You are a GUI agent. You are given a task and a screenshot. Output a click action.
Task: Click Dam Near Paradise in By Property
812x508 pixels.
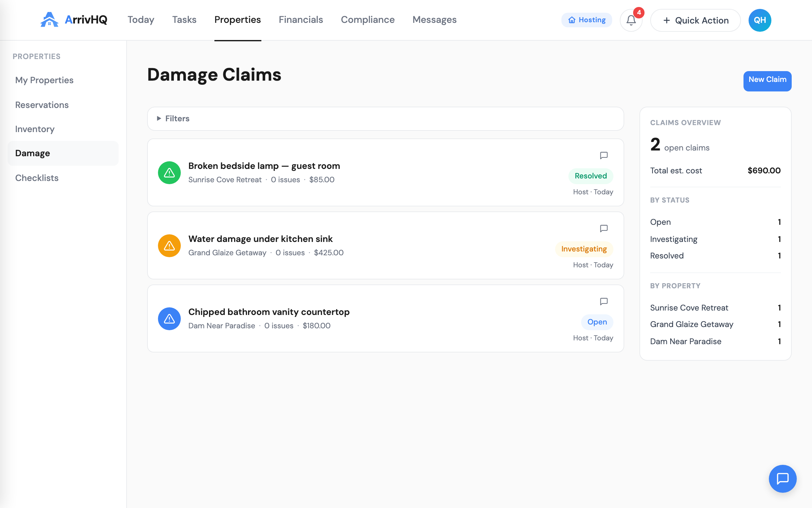(715, 341)
